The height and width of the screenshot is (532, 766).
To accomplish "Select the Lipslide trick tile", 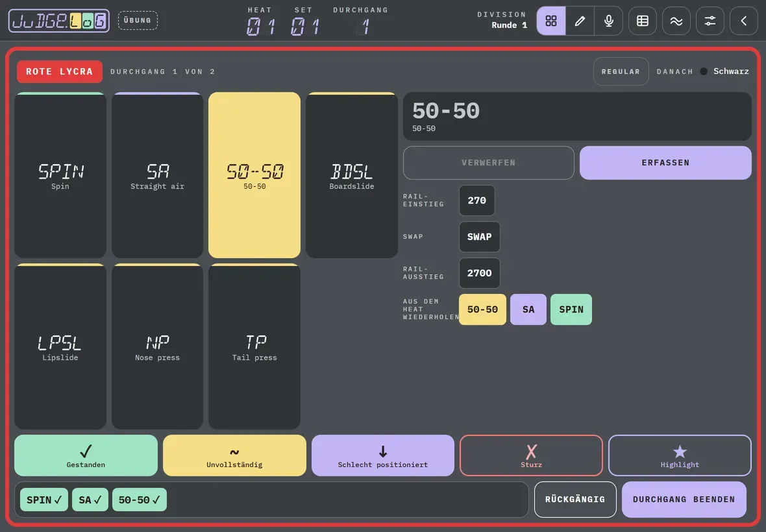I will pyautogui.click(x=60, y=346).
